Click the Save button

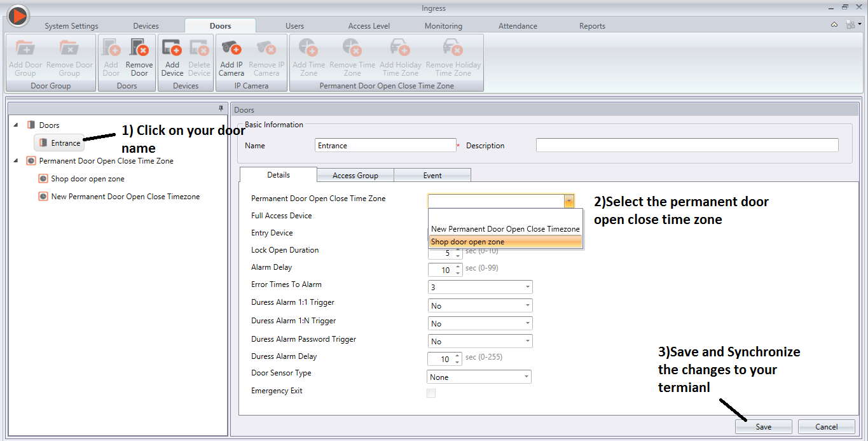pyautogui.click(x=764, y=427)
